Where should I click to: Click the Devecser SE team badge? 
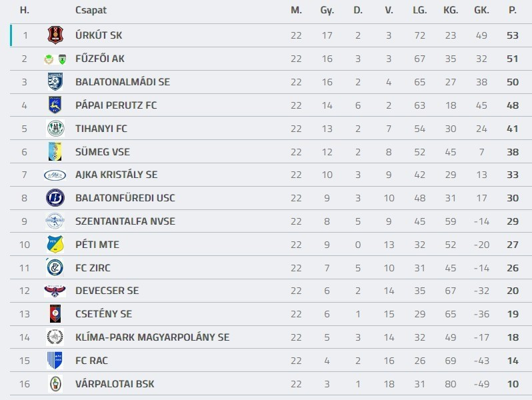pos(55,291)
